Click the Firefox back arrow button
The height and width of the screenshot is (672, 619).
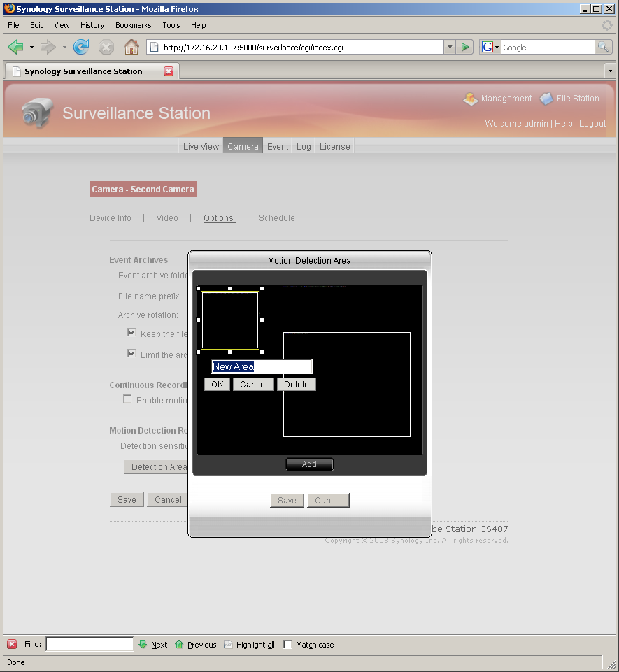[x=16, y=47]
